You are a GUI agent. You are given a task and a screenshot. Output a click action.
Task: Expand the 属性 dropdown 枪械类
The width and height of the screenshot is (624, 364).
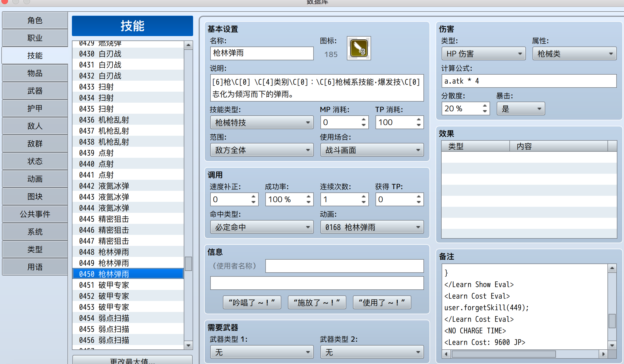(574, 54)
